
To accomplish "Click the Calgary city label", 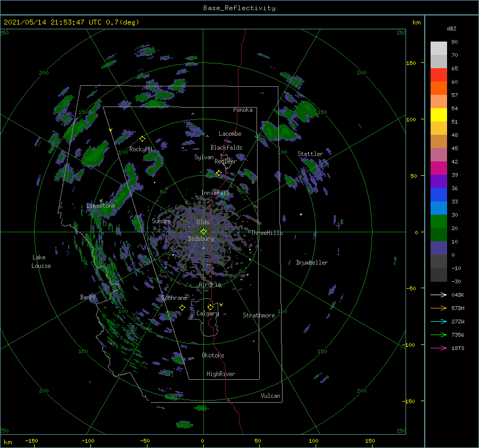I will (x=208, y=313).
